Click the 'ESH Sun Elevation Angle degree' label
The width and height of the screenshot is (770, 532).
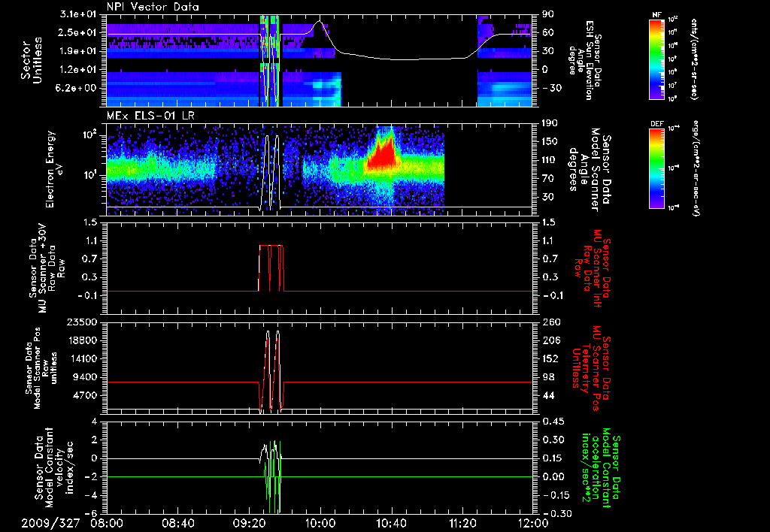pyautogui.click(x=586, y=60)
